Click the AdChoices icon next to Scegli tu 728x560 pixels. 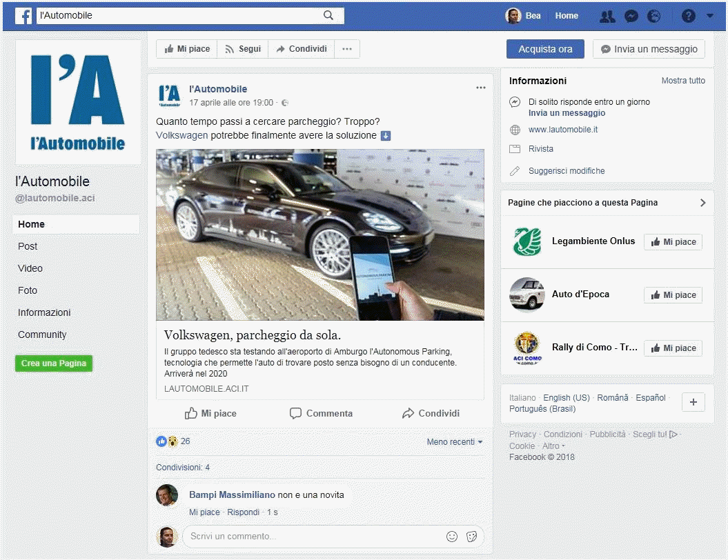pyautogui.click(x=673, y=434)
